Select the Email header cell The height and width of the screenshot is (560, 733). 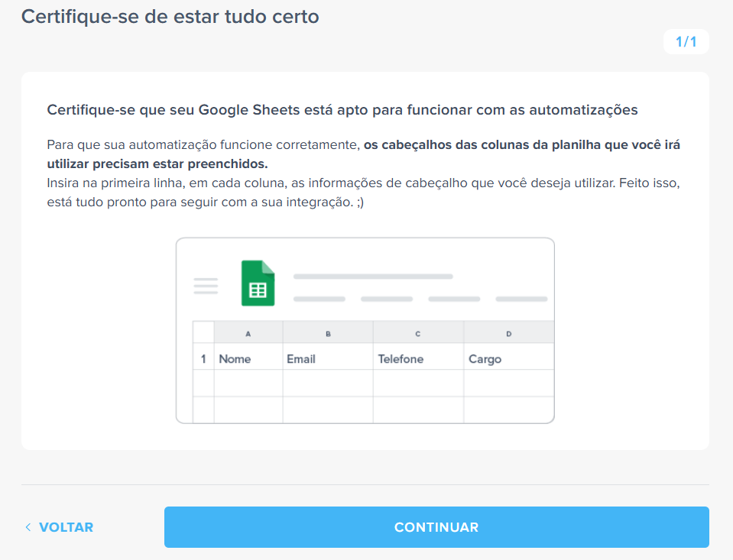pos(328,358)
